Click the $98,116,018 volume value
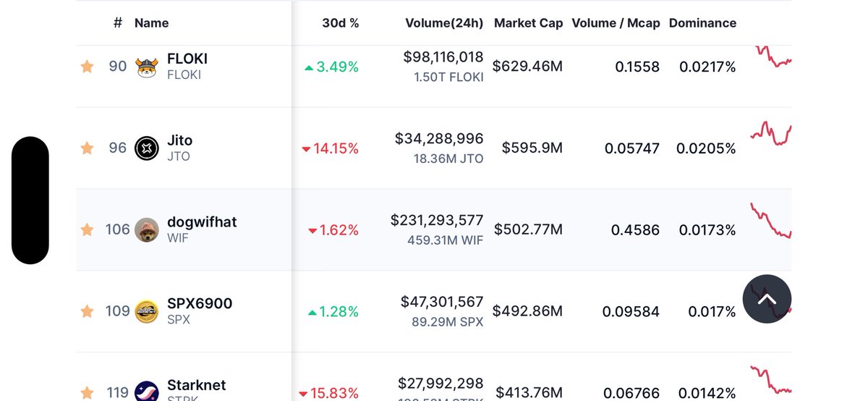The width and height of the screenshot is (868, 401). 443,57
